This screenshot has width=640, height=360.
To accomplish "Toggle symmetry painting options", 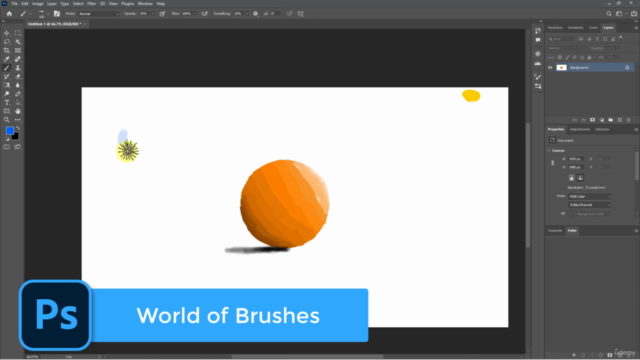I will tap(301, 13).
